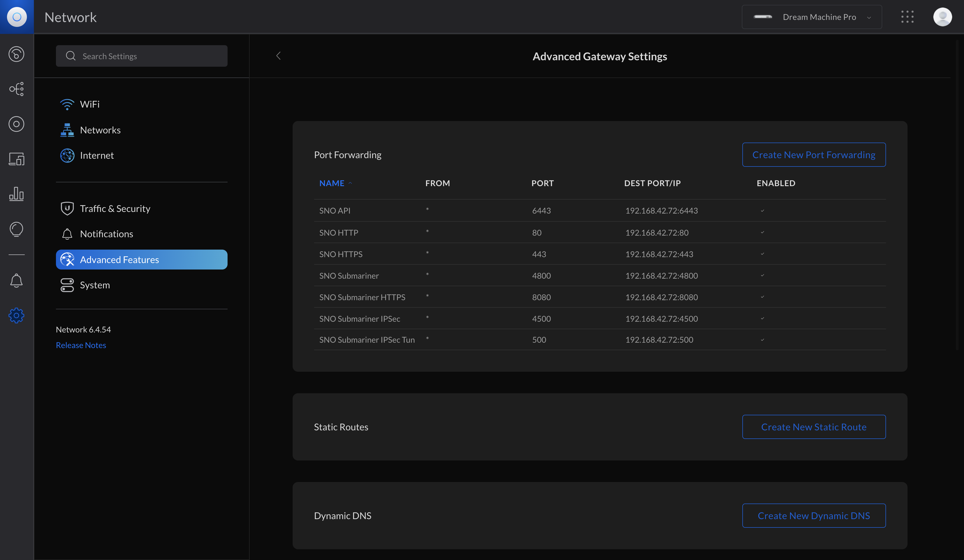Switch to the Traffic & Security section
Viewport: 964px width, 560px height.
[115, 208]
